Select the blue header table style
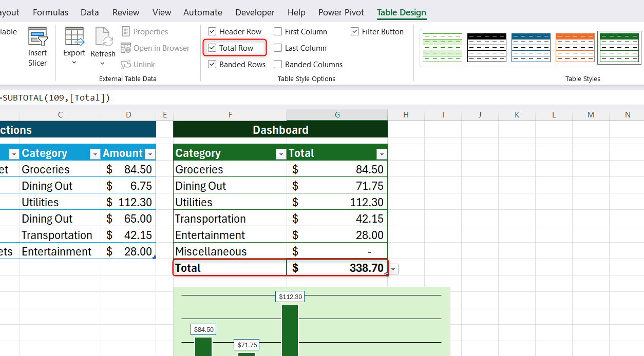 click(531, 48)
